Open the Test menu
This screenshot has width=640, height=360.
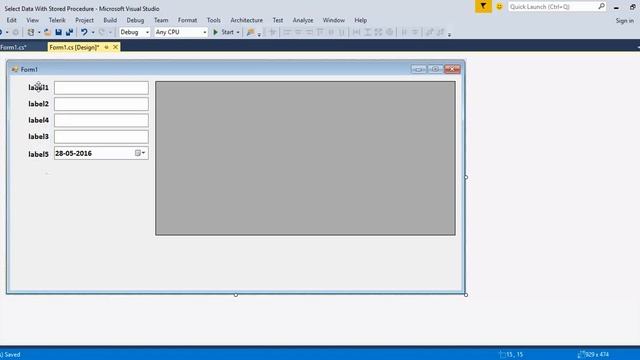278,20
